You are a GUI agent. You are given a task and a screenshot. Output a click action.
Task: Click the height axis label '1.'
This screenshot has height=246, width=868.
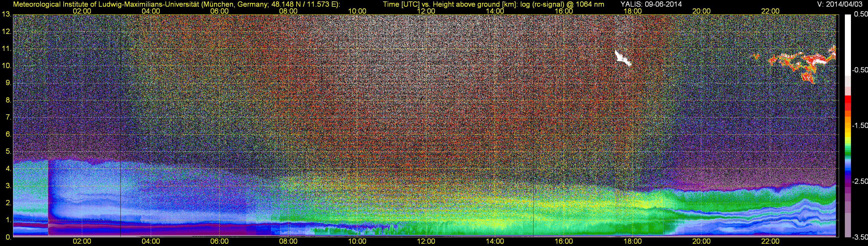click(8, 220)
